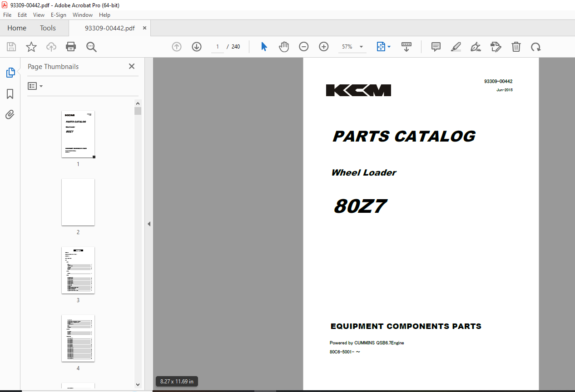Open the E-Sign menu

59,15
